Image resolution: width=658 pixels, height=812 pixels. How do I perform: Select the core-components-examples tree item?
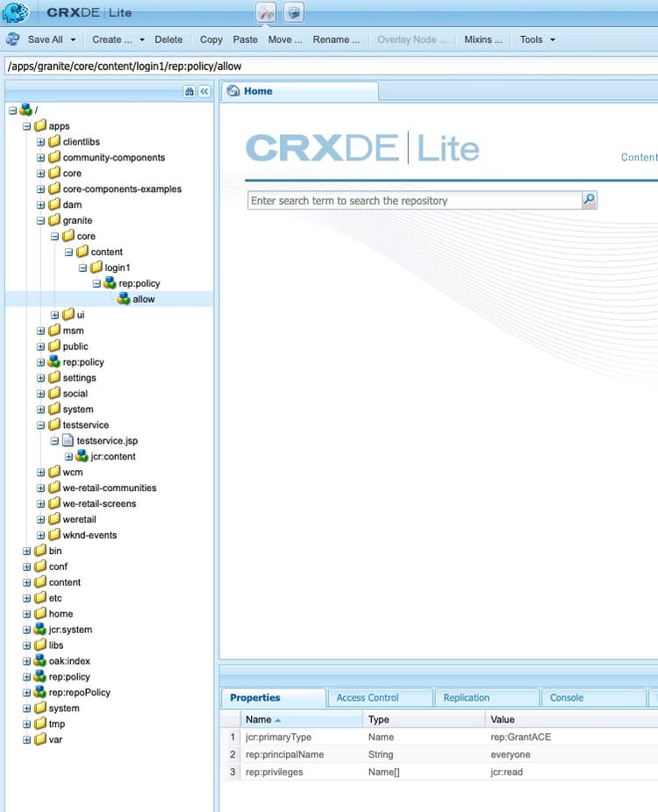[x=122, y=189]
